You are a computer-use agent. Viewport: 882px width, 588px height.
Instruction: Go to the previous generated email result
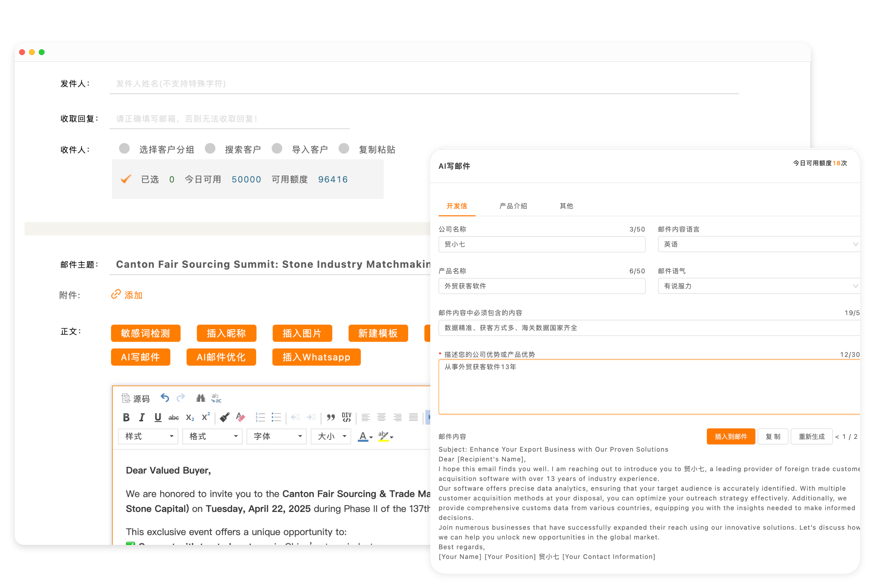coord(837,437)
